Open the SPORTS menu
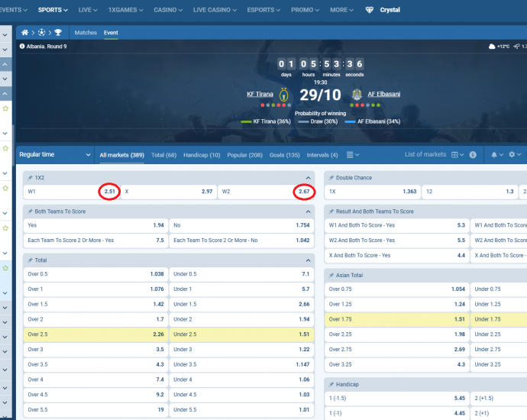The height and width of the screenshot is (420, 527). pos(53,10)
